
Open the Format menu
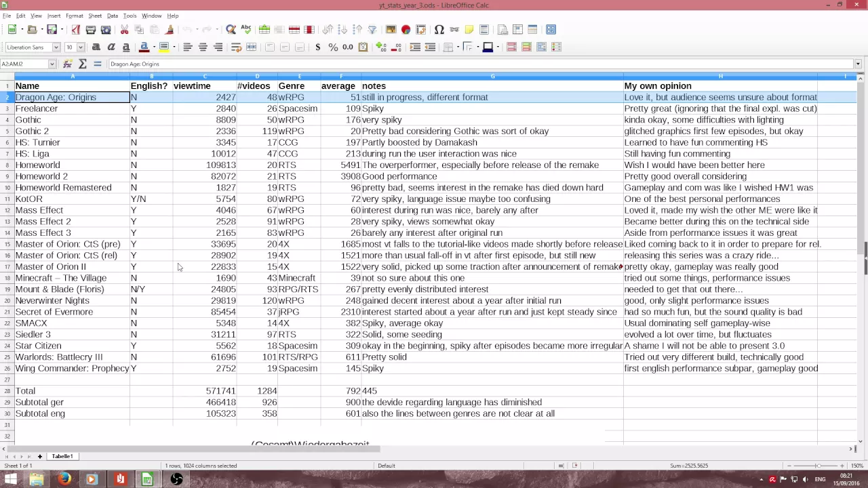tap(75, 16)
